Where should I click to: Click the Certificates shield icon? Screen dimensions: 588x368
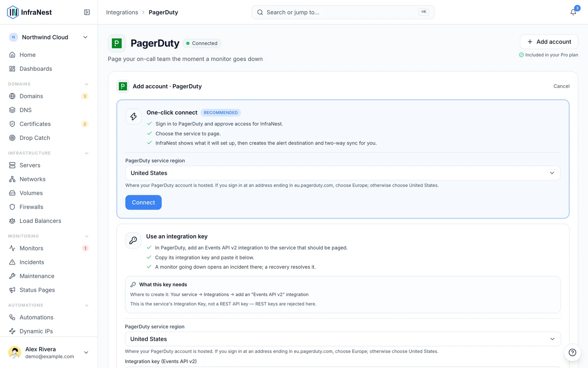12,124
